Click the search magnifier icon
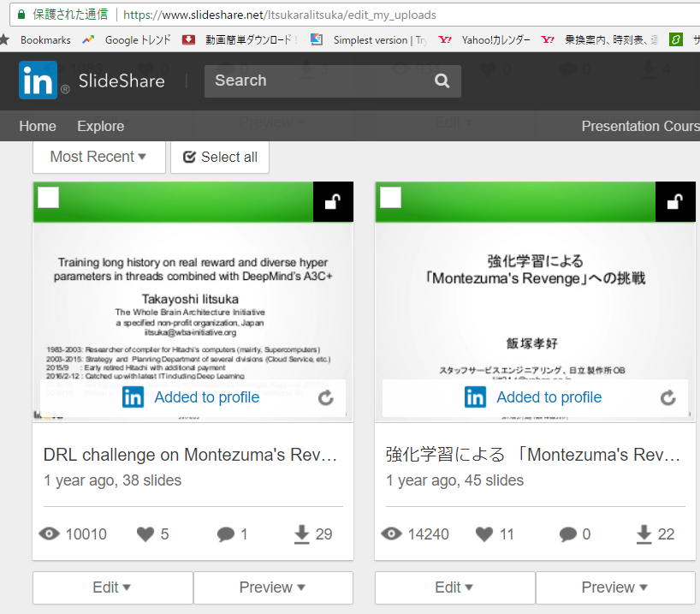The height and width of the screenshot is (614, 700). (442, 80)
